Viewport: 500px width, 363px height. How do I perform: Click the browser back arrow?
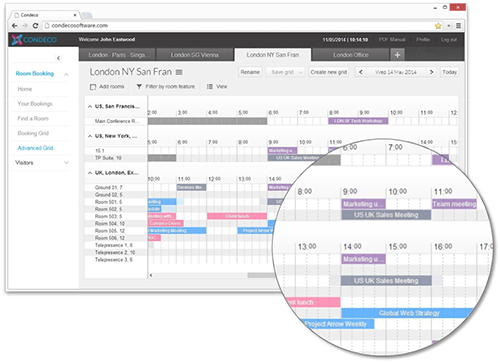pyautogui.click(x=14, y=26)
